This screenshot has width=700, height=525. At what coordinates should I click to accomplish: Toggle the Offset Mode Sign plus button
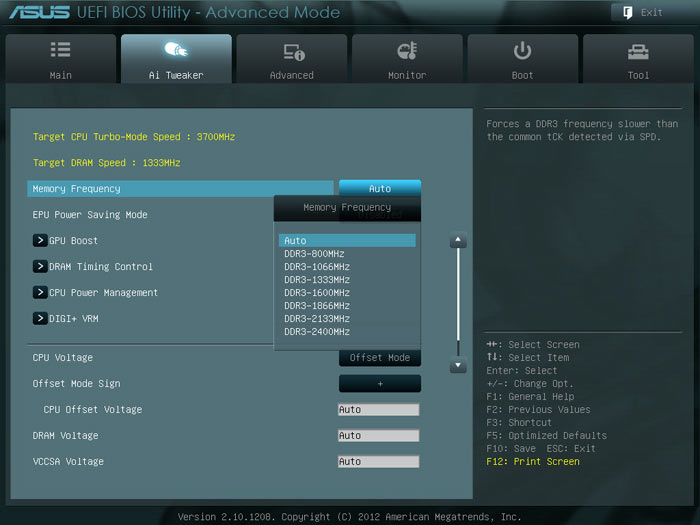click(x=380, y=383)
